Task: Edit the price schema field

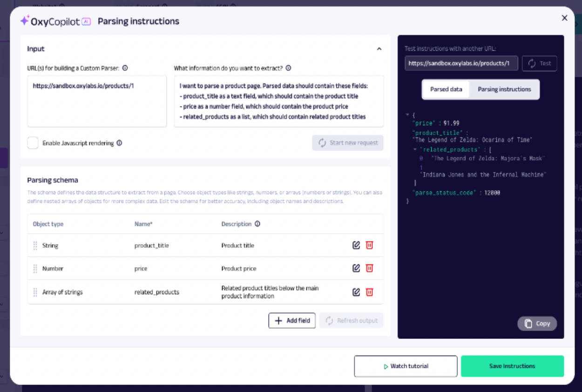Action: click(x=356, y=268)
